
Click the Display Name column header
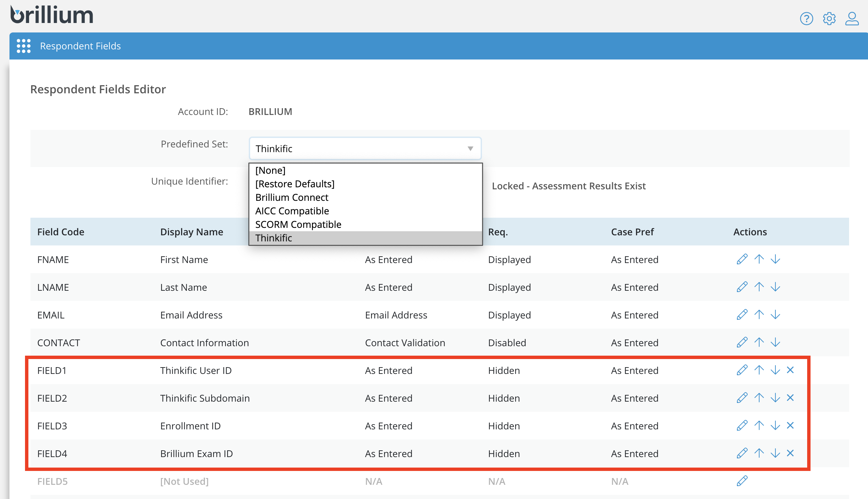click(192, 232)
